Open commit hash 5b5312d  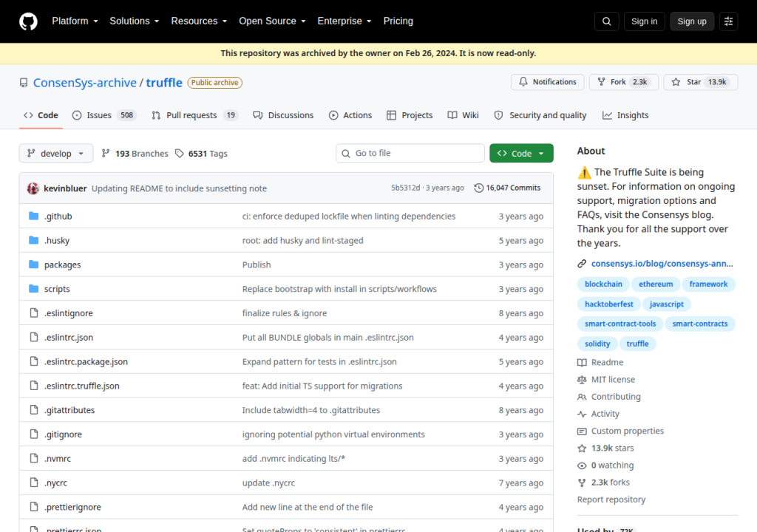406,188
